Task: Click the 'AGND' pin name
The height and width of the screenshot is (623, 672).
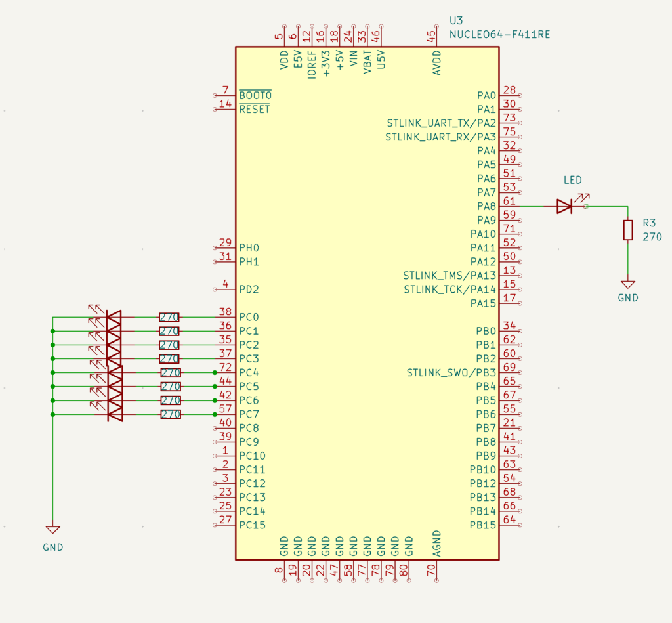Action: [436, 544]
